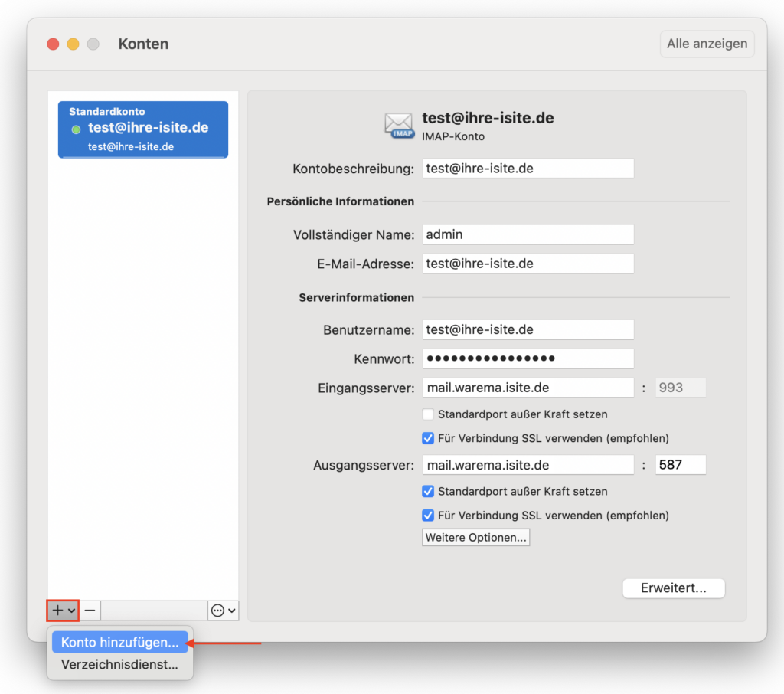Screen dimensions: 784x694
Task: Focus the Ausgangsserver port field 587
Action: click(680, 465)
